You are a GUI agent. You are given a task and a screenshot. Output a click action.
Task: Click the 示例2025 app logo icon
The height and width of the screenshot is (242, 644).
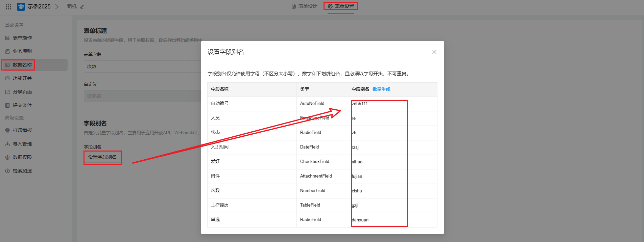point(21,6)
